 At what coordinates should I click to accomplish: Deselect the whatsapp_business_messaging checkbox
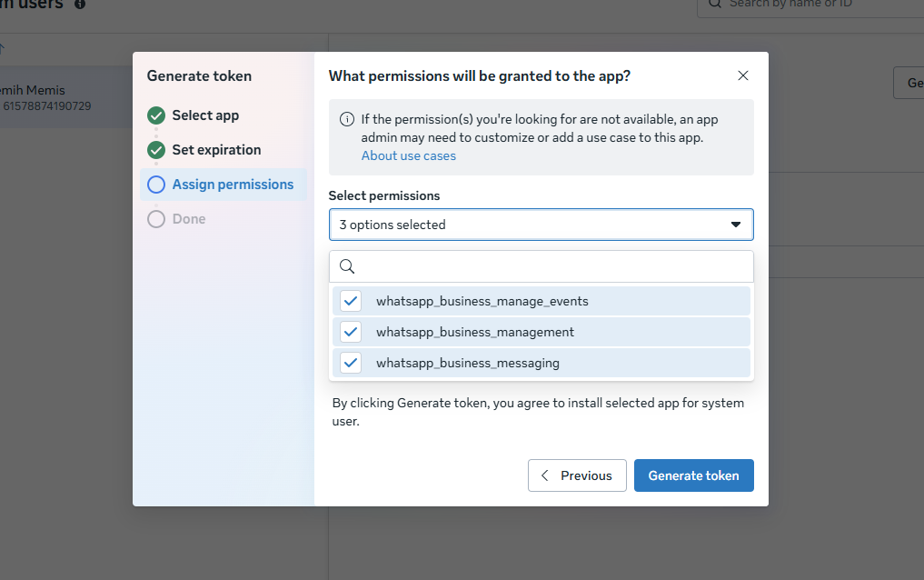click(x=351, y=364)
